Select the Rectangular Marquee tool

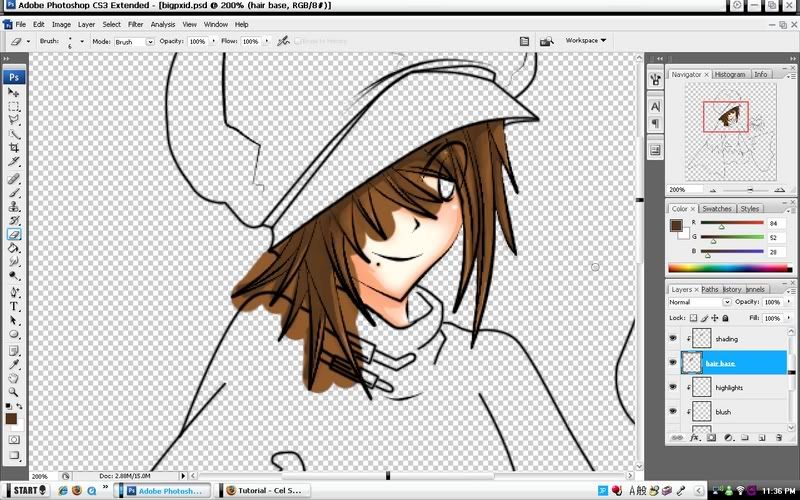tap(13, 107)
